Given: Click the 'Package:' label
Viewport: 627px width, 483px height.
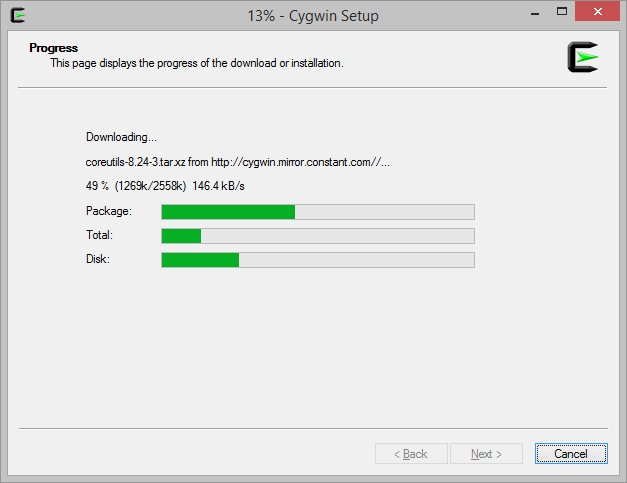Looking at the screenshot, I should coord(108,211).
